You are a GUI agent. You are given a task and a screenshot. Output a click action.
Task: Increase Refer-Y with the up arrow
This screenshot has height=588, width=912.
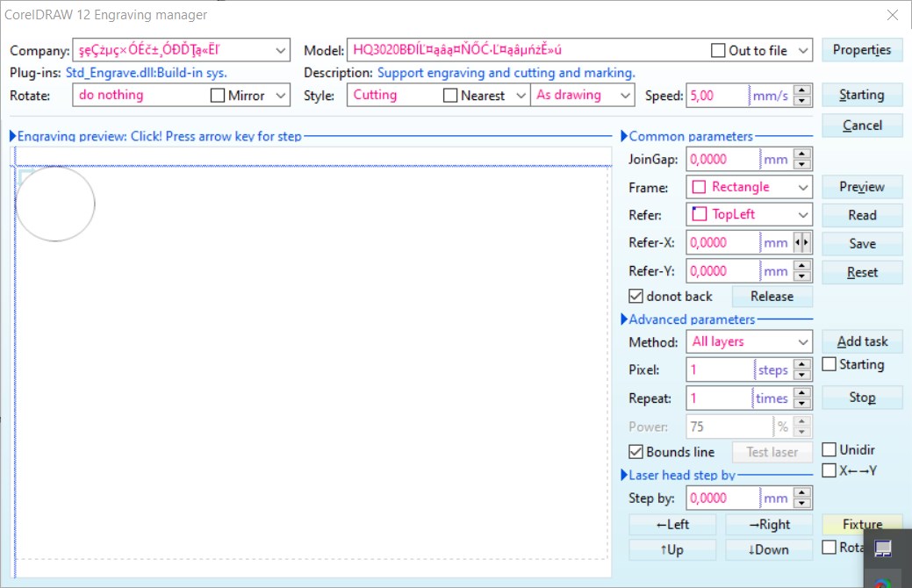[x=802, y=265]
